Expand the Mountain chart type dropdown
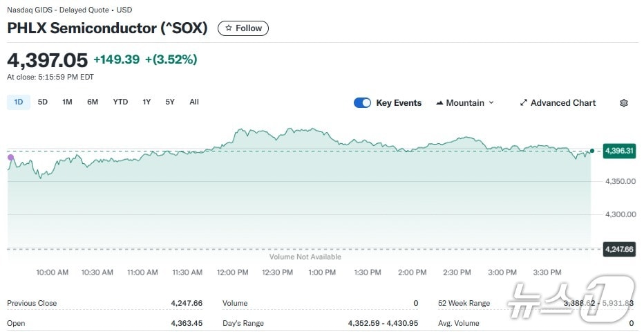 point(491,103)
